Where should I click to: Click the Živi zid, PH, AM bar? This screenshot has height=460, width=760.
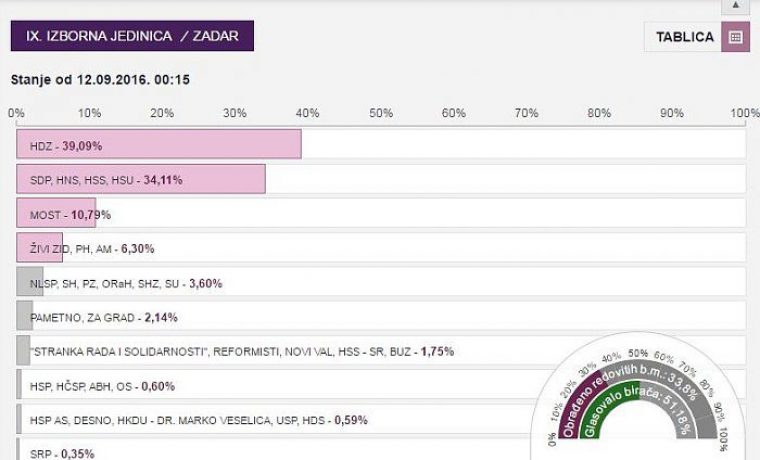click(x=40, y=248)
